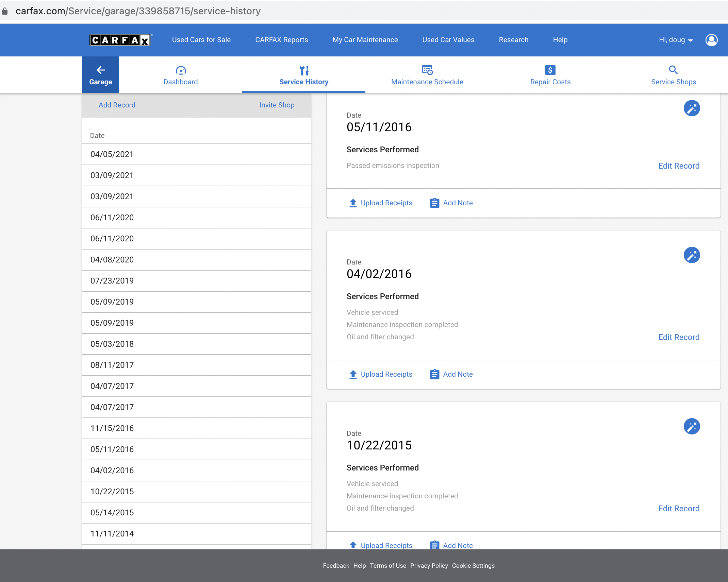Click the Repair Costs dollar icon
728x582 pixels.
[550, 70]
